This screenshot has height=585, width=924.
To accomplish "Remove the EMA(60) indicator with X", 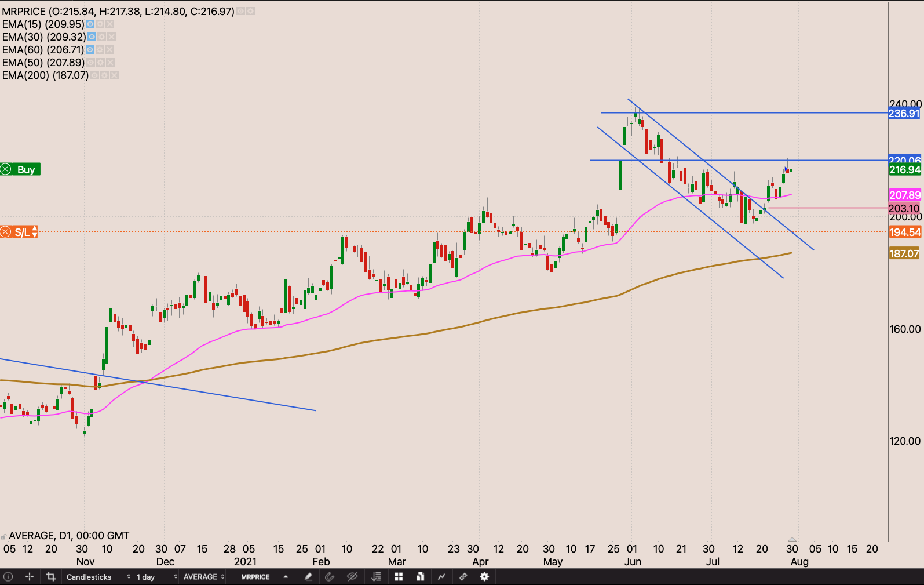I will coord(109,50).
